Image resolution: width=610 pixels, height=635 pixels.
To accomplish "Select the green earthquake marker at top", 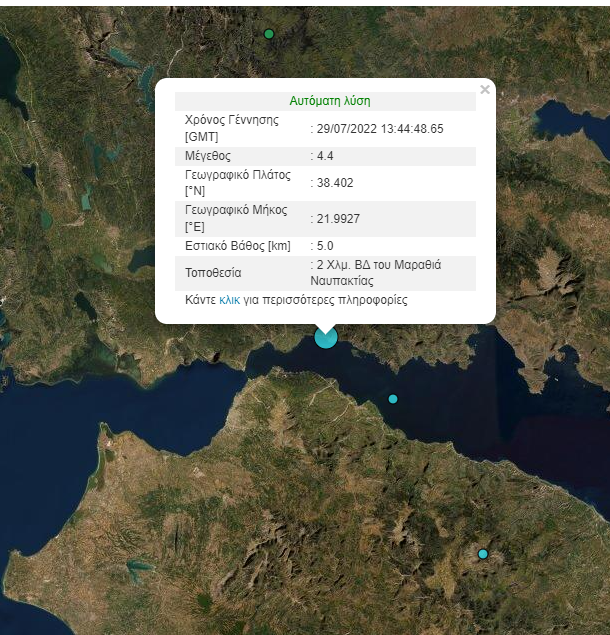I will [269, 34].
